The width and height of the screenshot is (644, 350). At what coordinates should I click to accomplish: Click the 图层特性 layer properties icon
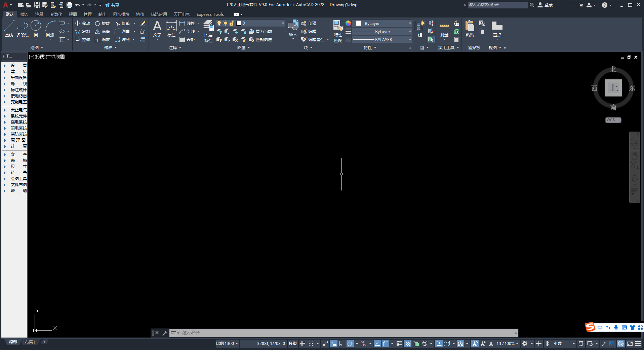(x=208, y=30)
